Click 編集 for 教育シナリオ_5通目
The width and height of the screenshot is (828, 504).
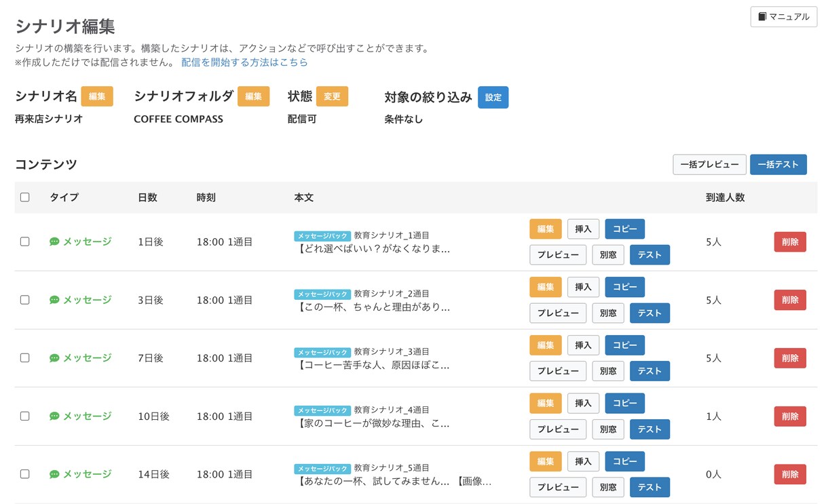(x=546, y=461)
